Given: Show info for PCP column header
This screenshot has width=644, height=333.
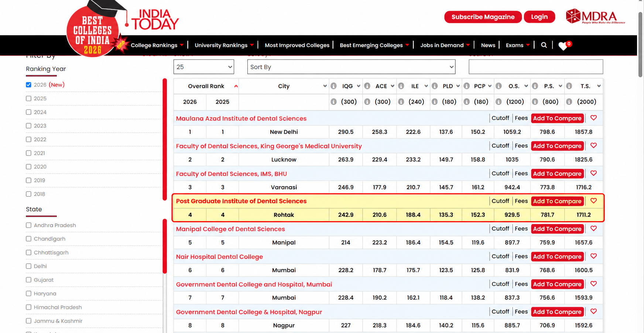Looking at the screenshot, I should click(x=467, y=86).
